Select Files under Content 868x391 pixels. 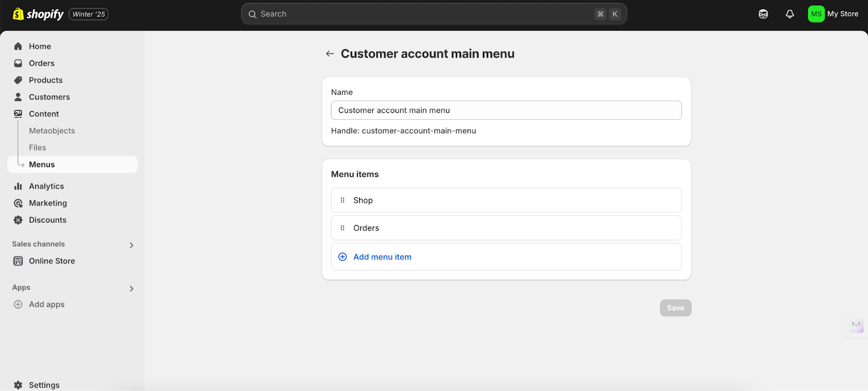[x=37, y=148]
